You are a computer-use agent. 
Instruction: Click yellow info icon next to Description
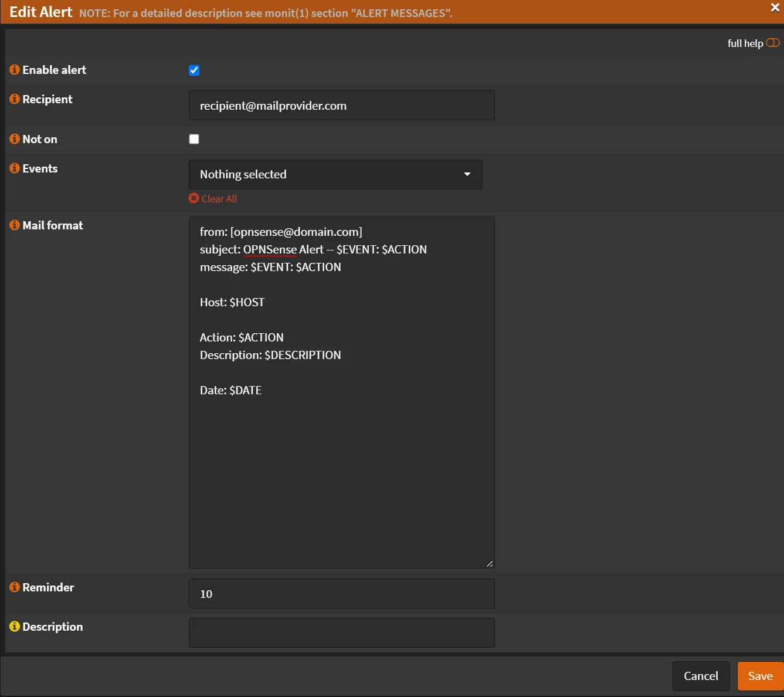[x=15, y=627]
